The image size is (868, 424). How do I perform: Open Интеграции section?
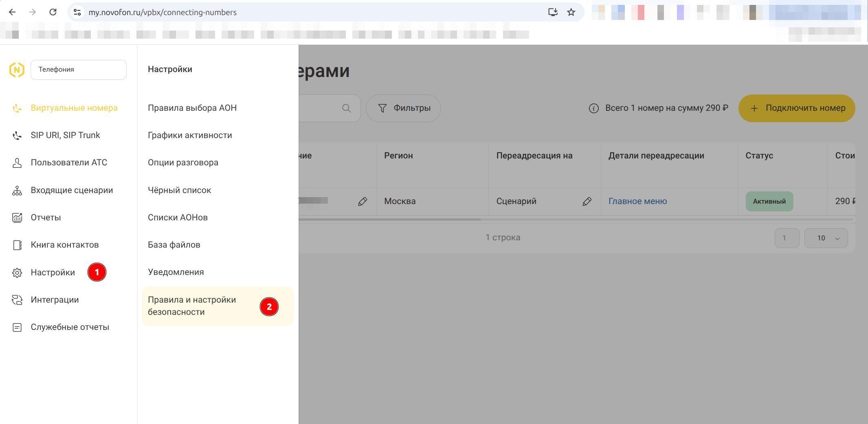(55, 300)
